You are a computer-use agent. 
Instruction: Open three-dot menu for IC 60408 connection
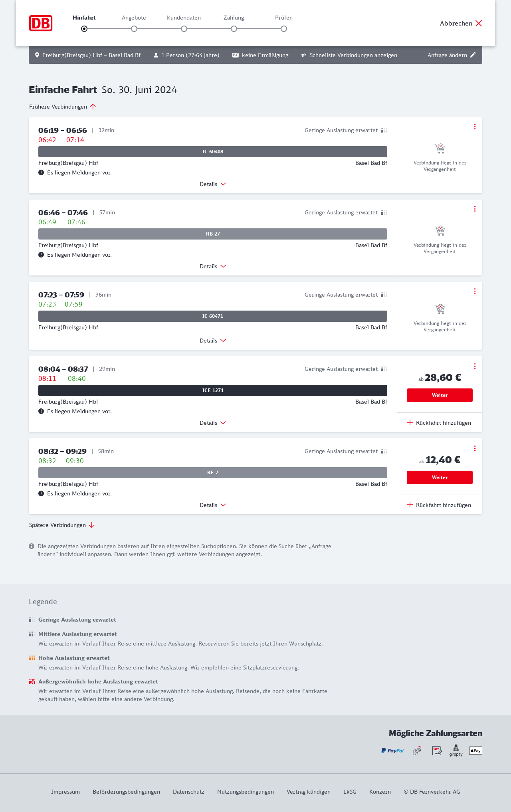coord(475,127)
